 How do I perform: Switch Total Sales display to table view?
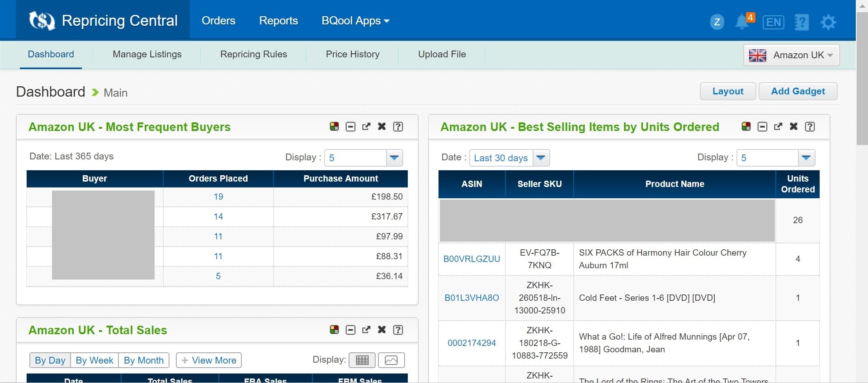coord(362,360)
